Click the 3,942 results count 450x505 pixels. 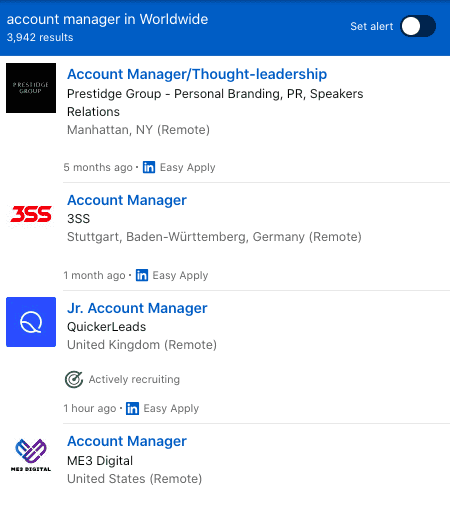[40, 37]
